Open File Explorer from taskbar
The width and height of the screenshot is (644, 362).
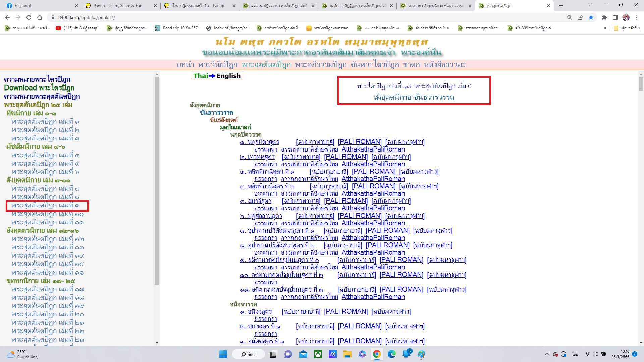coord(347,354)
